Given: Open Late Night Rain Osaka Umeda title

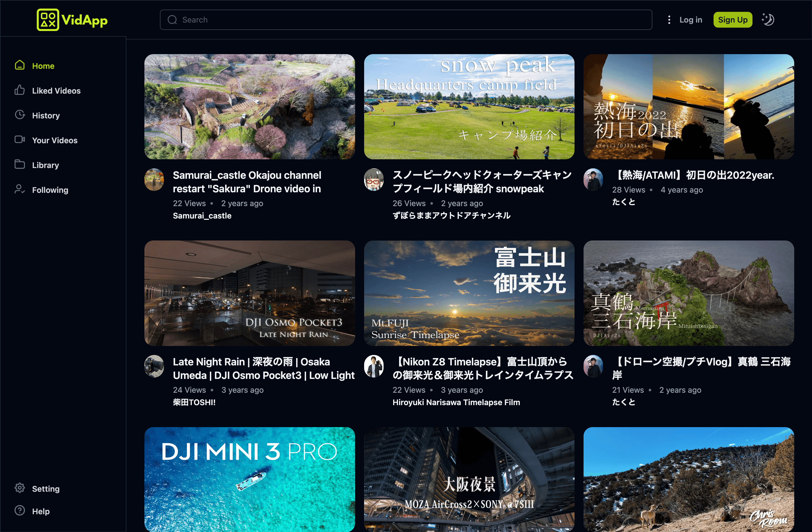Looking at the screenshot, I should pos(264,368).
